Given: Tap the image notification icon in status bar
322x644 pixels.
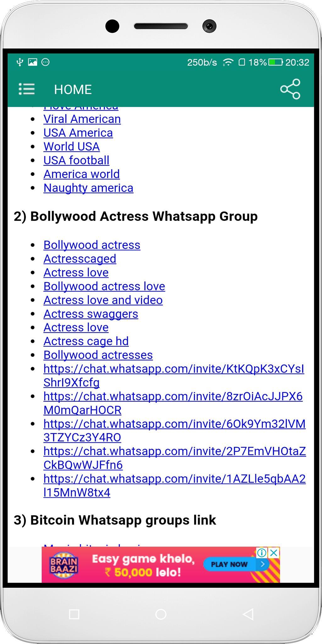Looking at the screenshot, I should pyautogui.click(x=32, y=62).
